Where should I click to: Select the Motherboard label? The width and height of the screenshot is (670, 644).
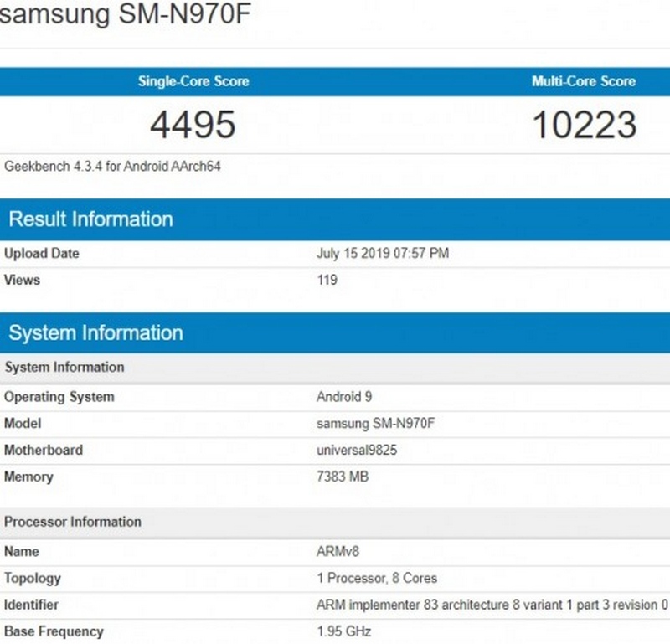pos(44,450)
